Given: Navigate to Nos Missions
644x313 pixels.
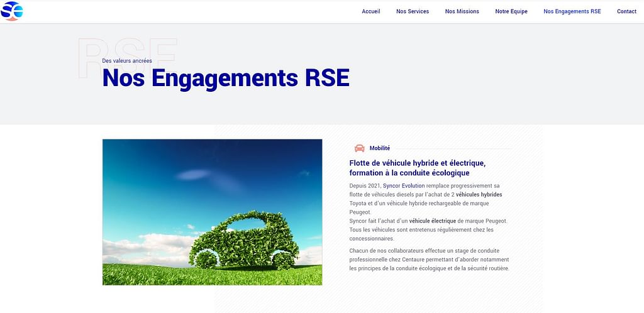Looking at the screenshot, I should pyautogui.click(x=462, y=11).
